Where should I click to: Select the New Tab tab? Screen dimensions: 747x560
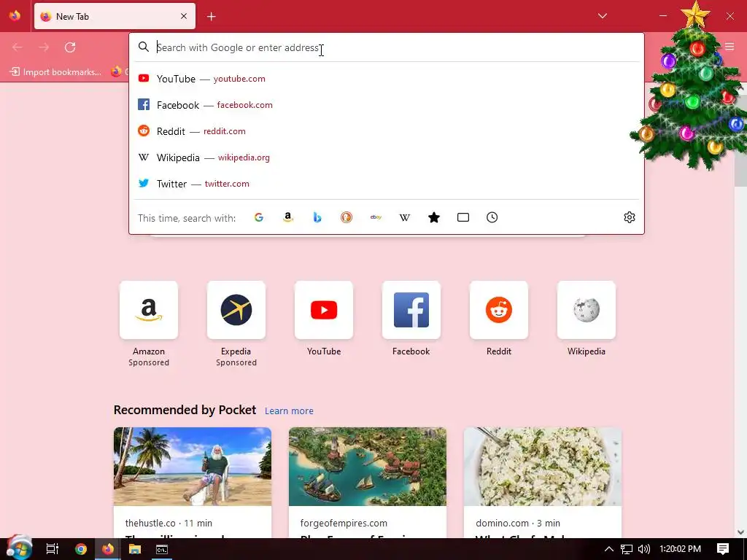(115, 16)
